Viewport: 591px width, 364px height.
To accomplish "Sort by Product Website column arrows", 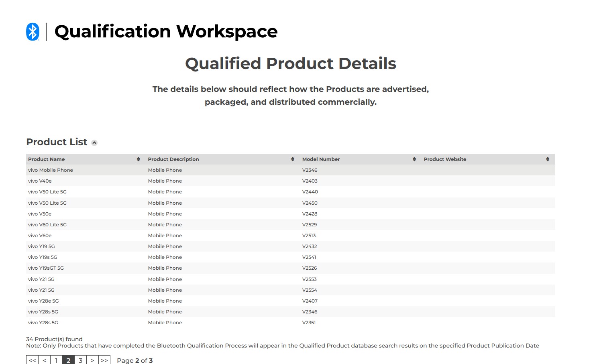I will [547, 159].
